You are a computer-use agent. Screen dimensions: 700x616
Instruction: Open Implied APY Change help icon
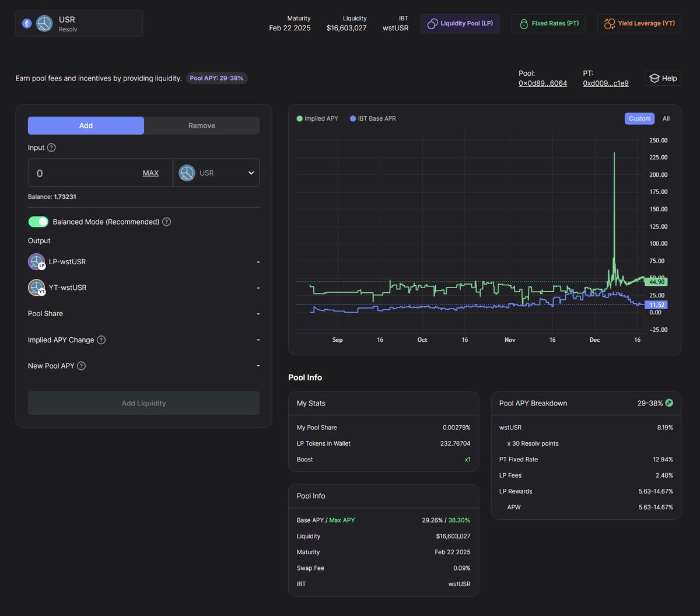(x=101, y=339)
